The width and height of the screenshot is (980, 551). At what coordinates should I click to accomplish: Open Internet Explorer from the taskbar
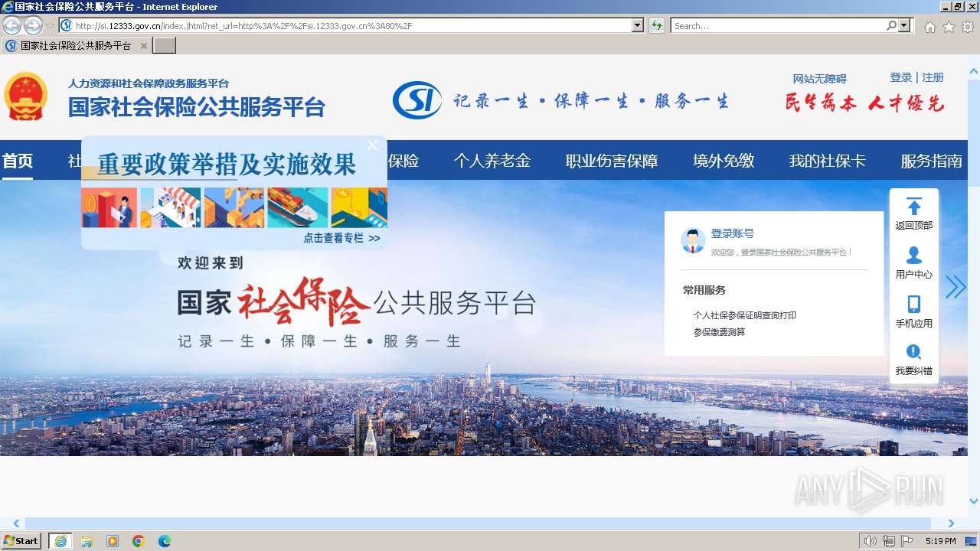60,541
